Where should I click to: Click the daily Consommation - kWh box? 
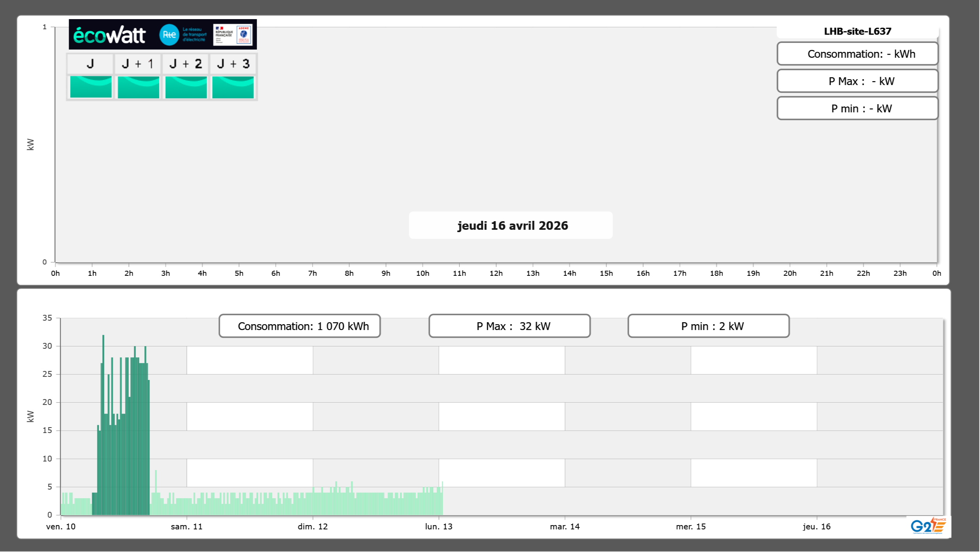coord(857,54)
